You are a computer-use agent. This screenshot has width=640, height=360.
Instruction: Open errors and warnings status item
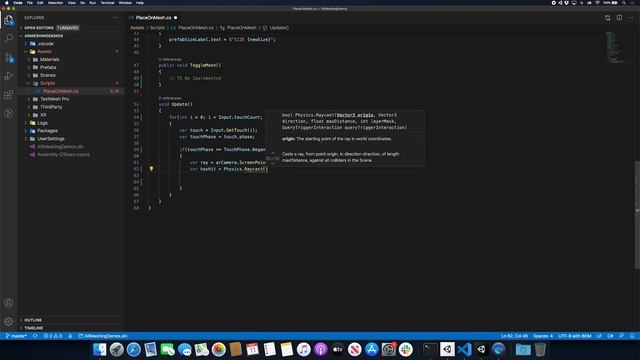tap(53, 336)
